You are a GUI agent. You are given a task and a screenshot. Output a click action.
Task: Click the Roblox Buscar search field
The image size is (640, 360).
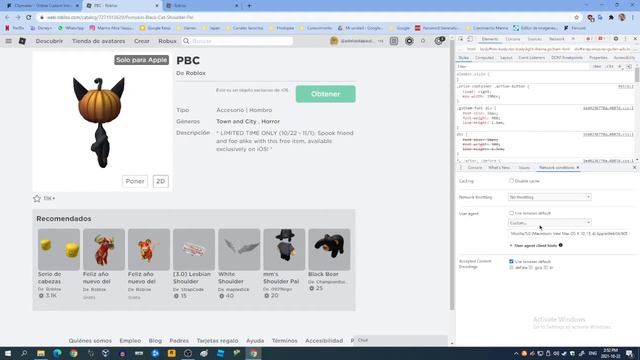point(238,41)
